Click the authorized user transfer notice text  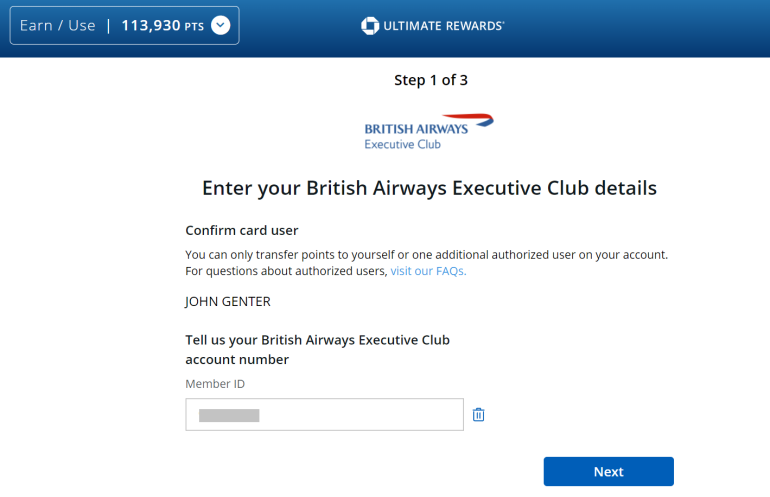426,254
